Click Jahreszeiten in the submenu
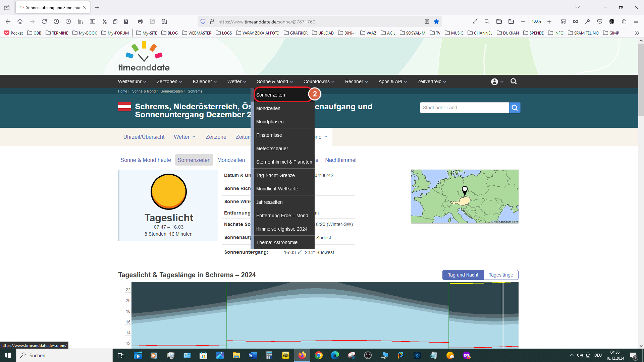644x362 pixels. click(269, 202)
